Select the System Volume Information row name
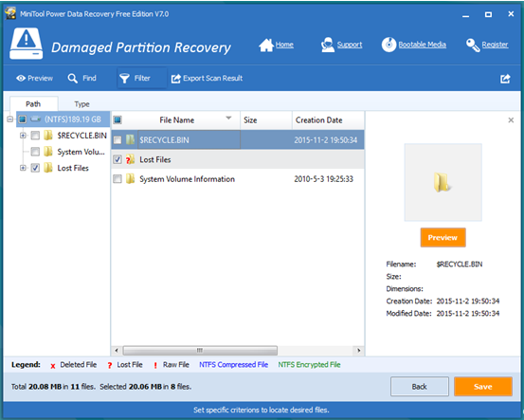 [x=188, y=179]
